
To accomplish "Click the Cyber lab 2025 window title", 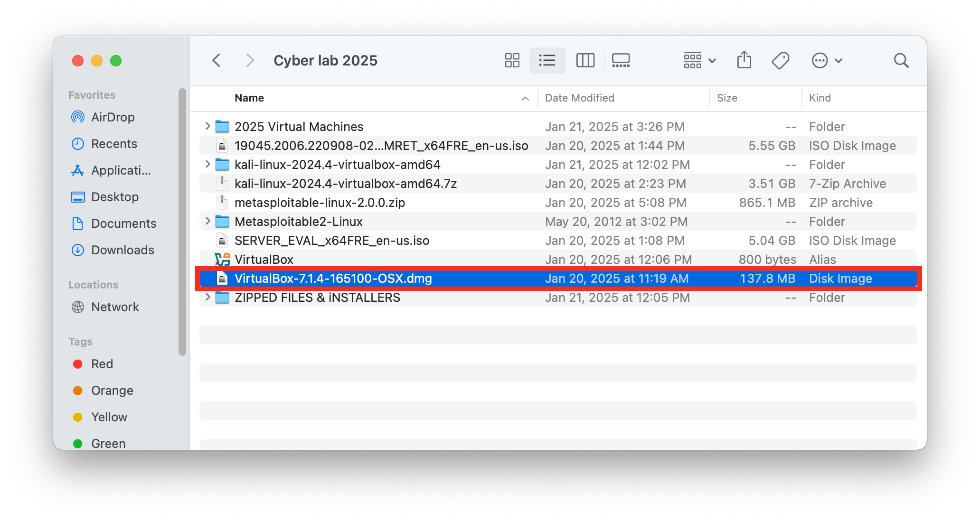I will click(325, 60).
